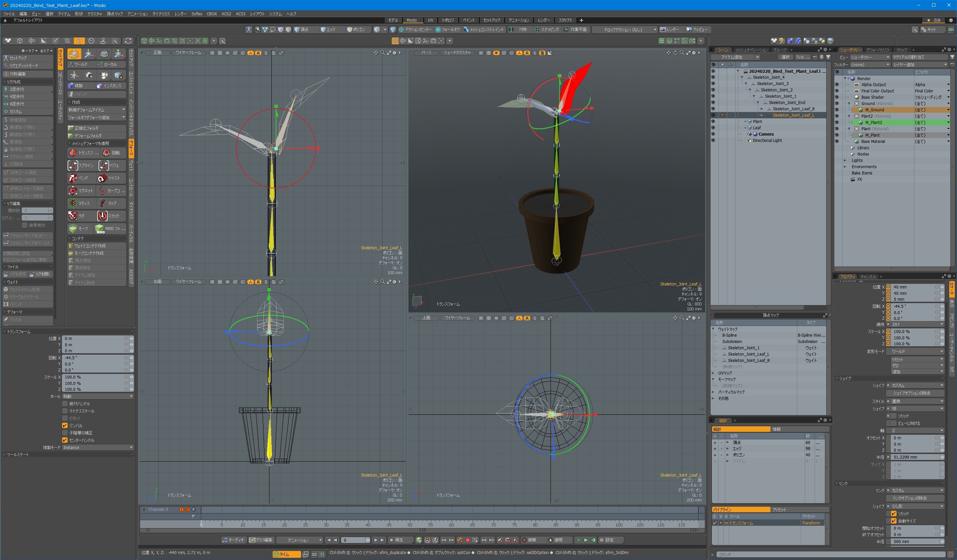Switch to the Channels (チャンネル) properties tab
This screenshot has height=560, width=957.
(x=868, y=277)
